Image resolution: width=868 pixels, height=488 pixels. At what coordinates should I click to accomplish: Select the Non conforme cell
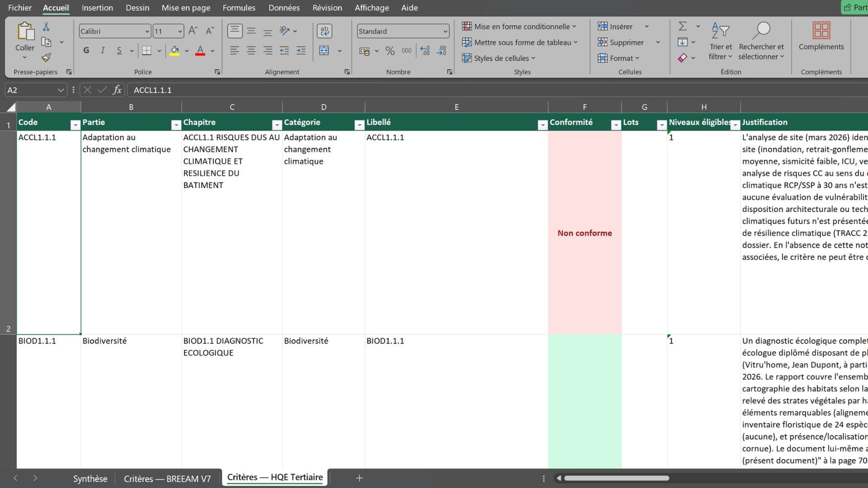click(x=585, y=233)
